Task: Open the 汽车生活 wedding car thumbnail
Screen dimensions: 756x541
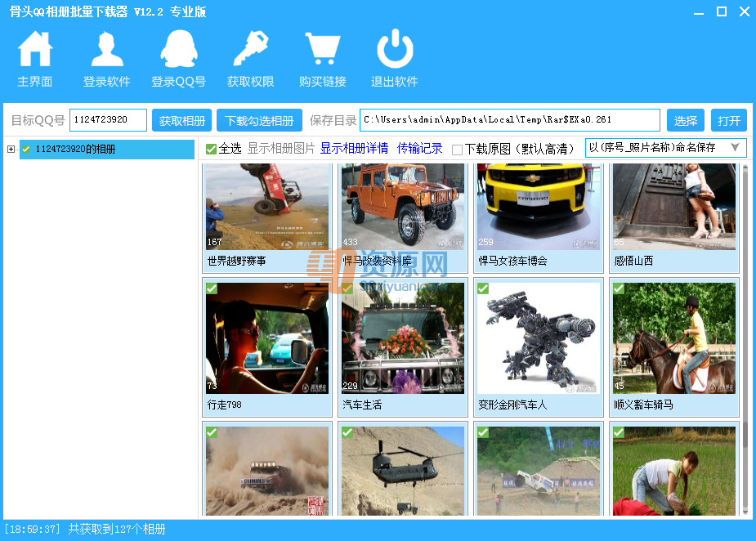Action: click(x=403, y=338)
